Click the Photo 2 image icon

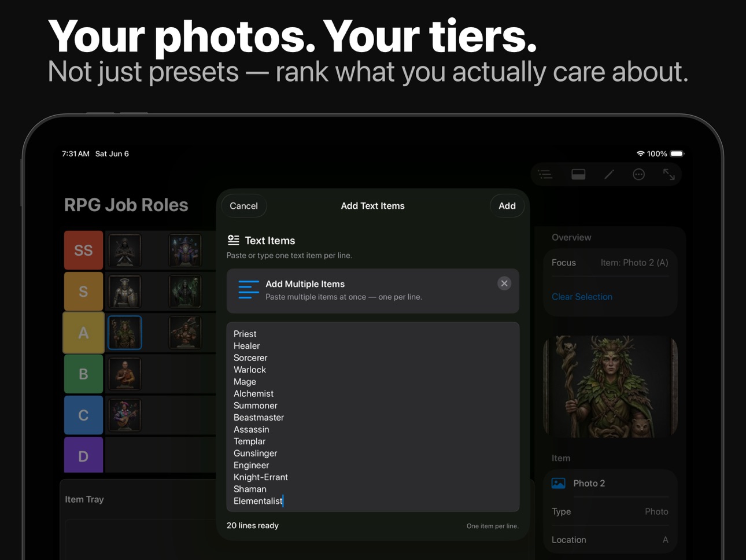pyautogui.click(x=558, y=483)
